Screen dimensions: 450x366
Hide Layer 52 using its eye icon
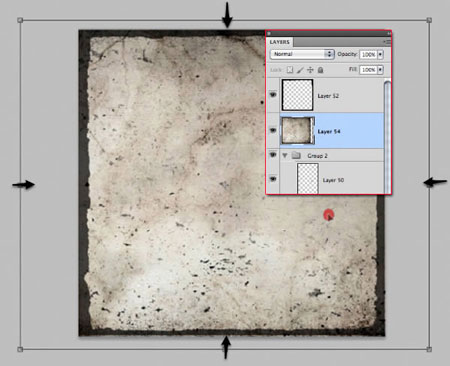click(273, 95)
